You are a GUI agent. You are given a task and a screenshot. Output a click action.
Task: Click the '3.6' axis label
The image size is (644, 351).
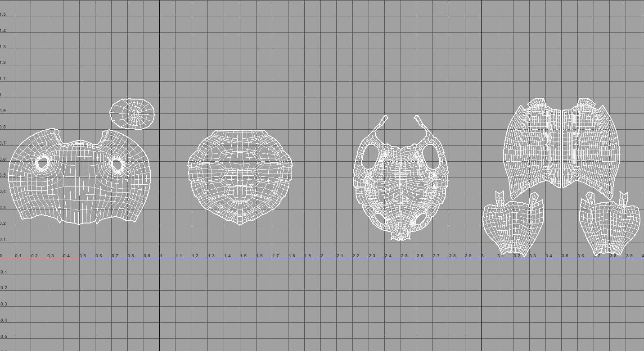(581, 256)
